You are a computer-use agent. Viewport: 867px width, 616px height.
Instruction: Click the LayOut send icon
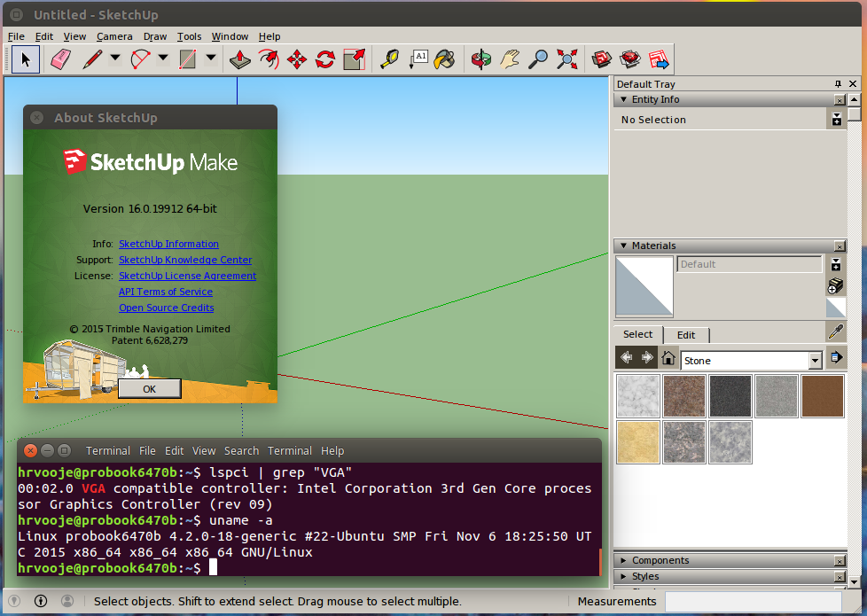pyautogui.click(x=659, y=59)
